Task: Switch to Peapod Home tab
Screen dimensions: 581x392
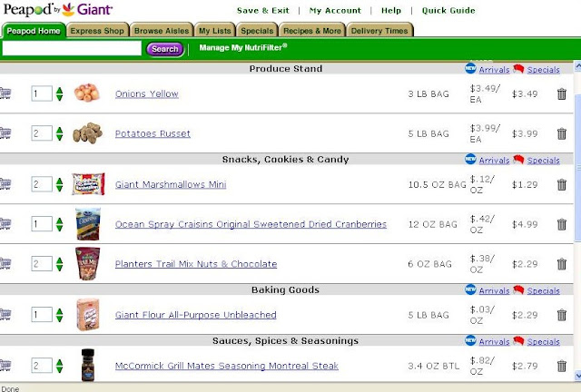Action: coord(34,31)
